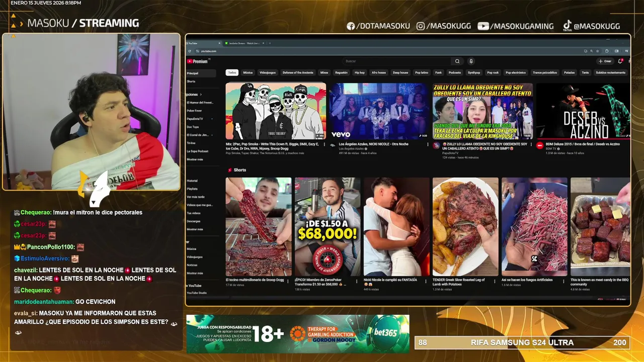
Task: Select the Funk filter chip
Action: pyautogui.click(x=438, y=72)
